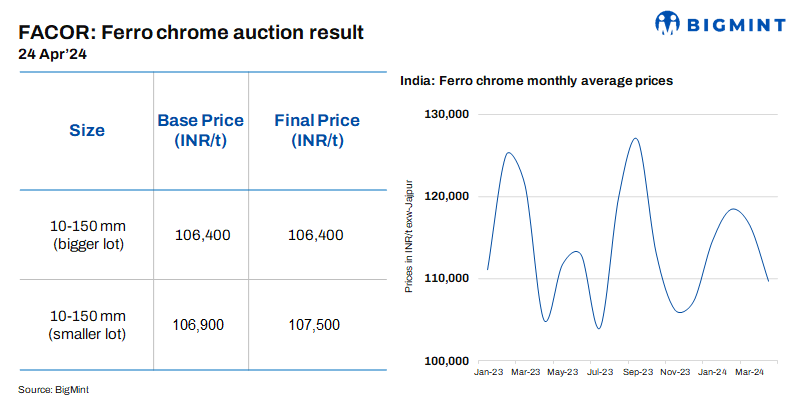Select the Size column header

(87, 130)
